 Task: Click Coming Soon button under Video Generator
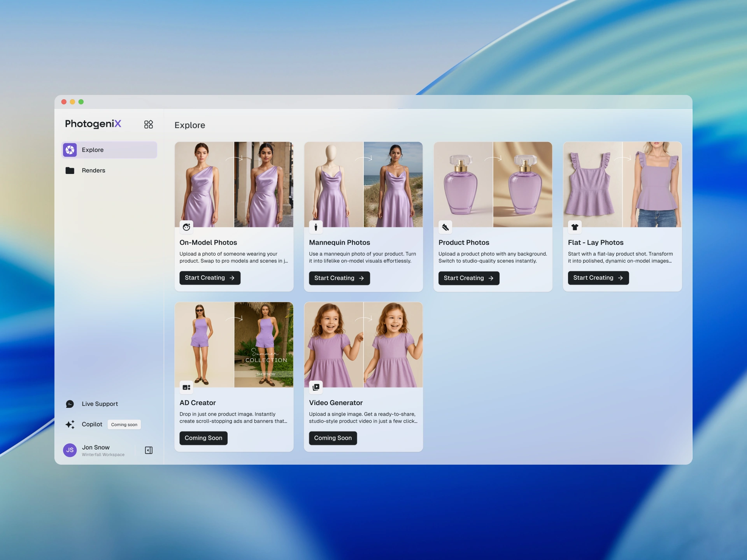pos(333,438)
